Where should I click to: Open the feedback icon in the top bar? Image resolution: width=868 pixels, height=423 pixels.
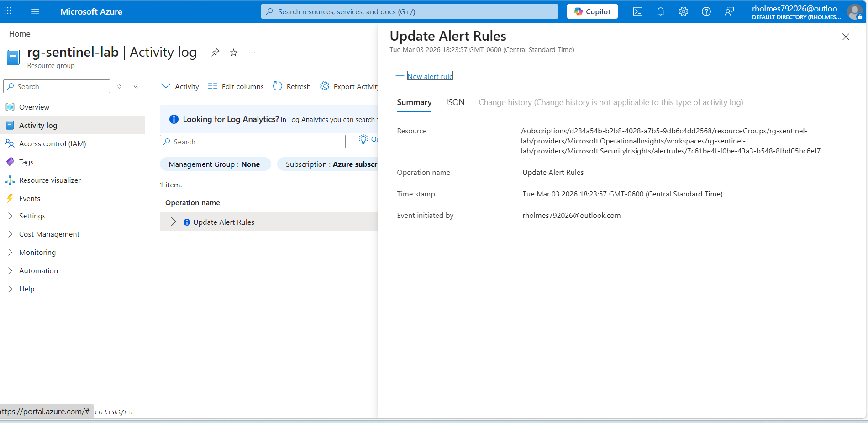click(x=729, y=12)
